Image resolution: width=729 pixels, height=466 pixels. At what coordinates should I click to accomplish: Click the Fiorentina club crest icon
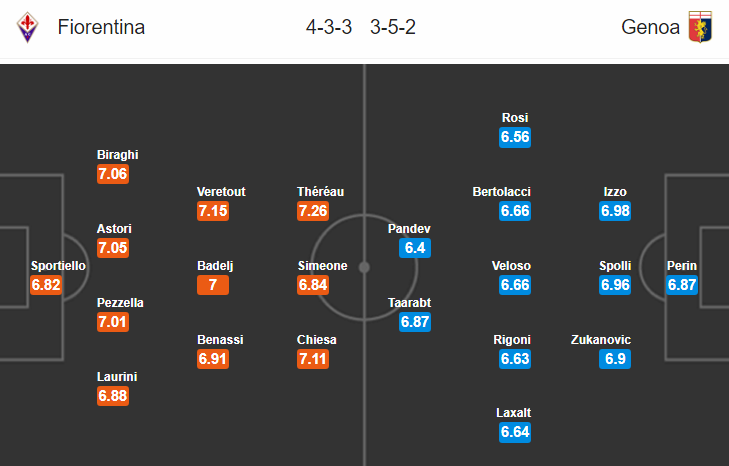click(x=27, y=27)
